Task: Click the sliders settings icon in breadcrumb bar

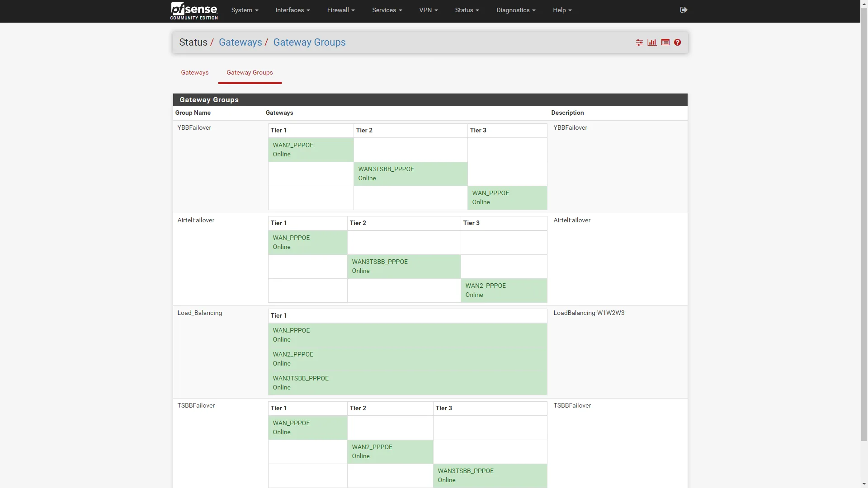Action: (x=639, y=42)
